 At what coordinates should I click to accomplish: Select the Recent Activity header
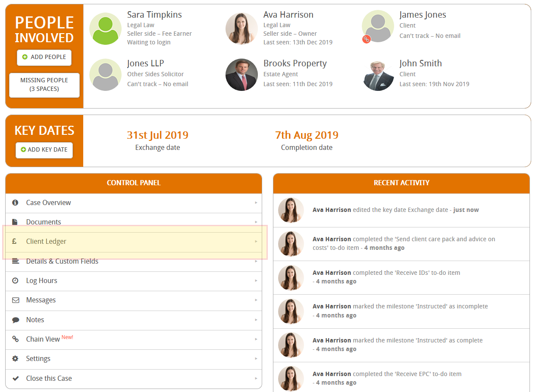pyautogui.click(x=401, y=183)
